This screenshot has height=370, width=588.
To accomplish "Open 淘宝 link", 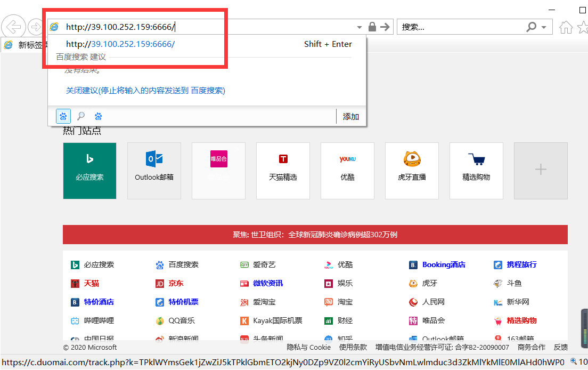I will point(345,302).
